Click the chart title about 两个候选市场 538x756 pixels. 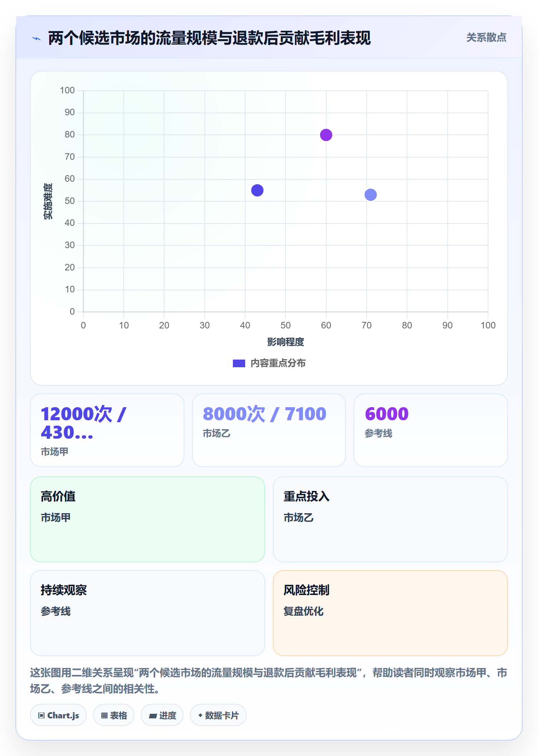209,38
